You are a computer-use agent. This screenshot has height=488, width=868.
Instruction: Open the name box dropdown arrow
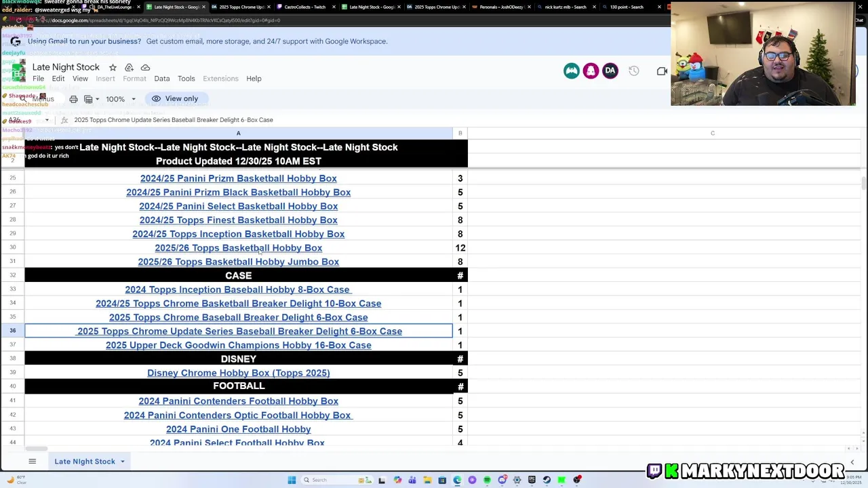point(47,120)
